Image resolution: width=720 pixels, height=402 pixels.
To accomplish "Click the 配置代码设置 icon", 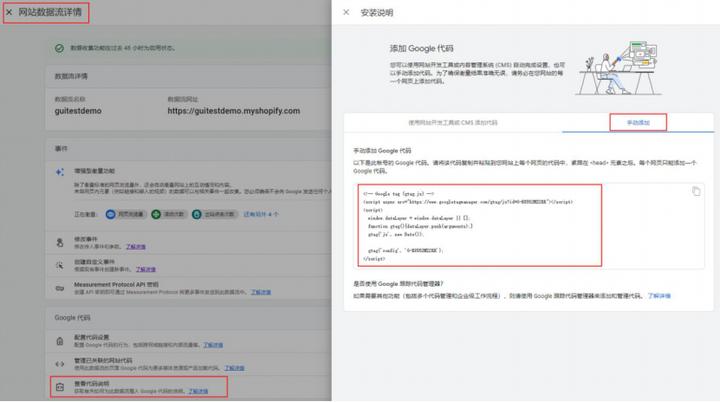I will 61,340.
